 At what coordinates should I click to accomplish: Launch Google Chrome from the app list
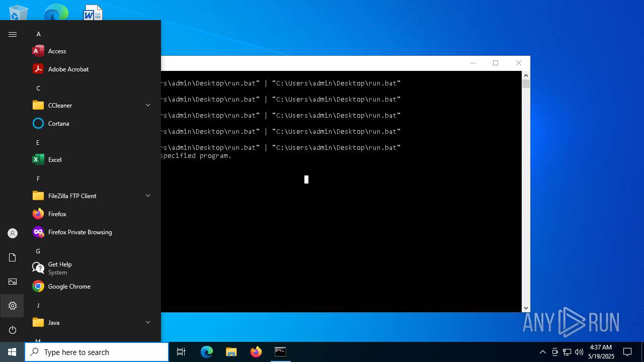pyautogui.click(x=93, y=287)
